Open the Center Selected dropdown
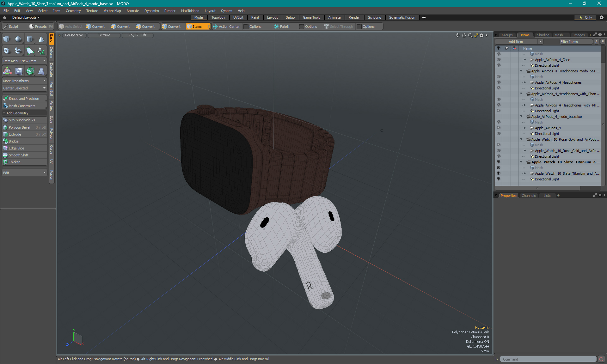The width and height of the screenshot is (607, 364). click(24, 88)
